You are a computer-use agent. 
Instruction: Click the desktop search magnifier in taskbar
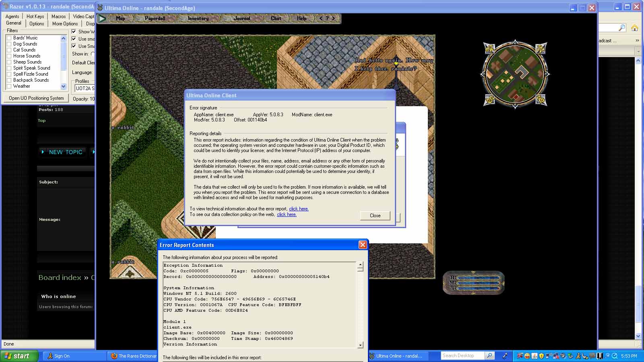coord(489,356)
